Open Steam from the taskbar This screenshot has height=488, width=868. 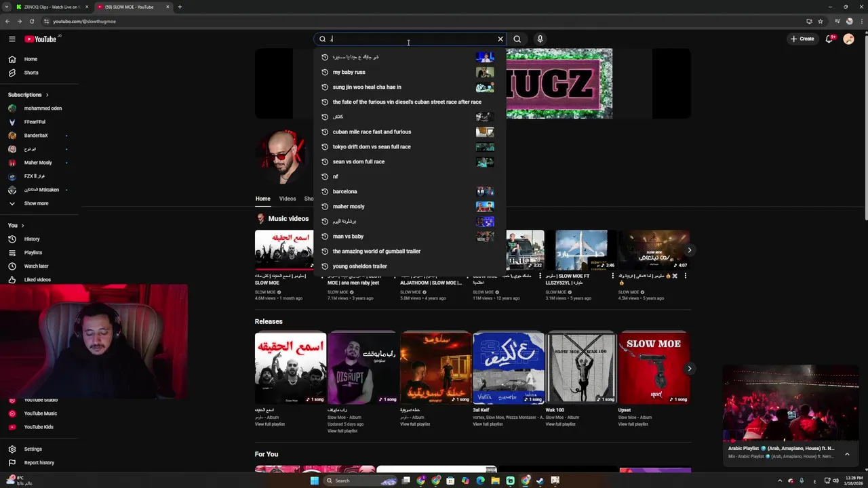click(540, 481)
